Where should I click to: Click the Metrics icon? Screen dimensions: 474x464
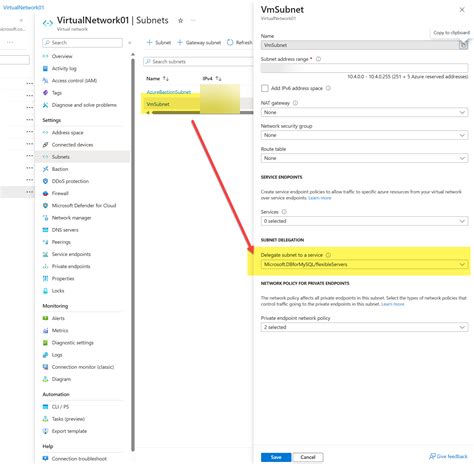pyautogui.click(x=46, y=330)
